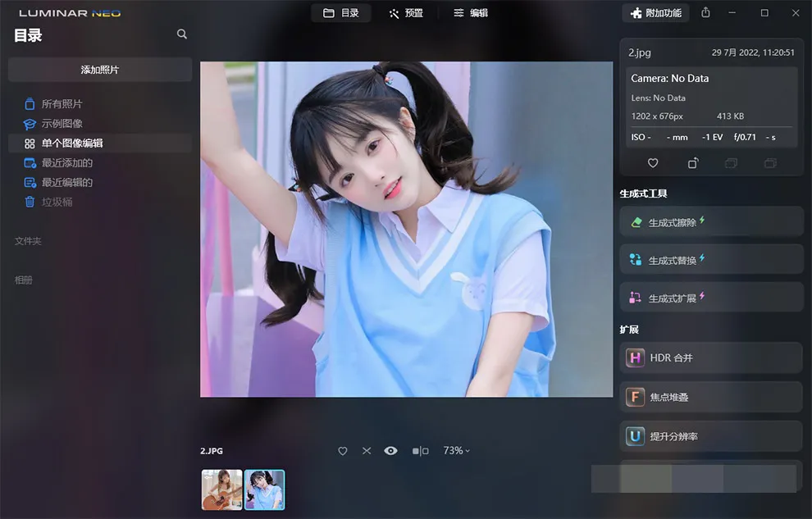Screen dimensions: 812x519
Task: Select the 生成式擦除 generative erase tool
Action: (x=710, y=222)
